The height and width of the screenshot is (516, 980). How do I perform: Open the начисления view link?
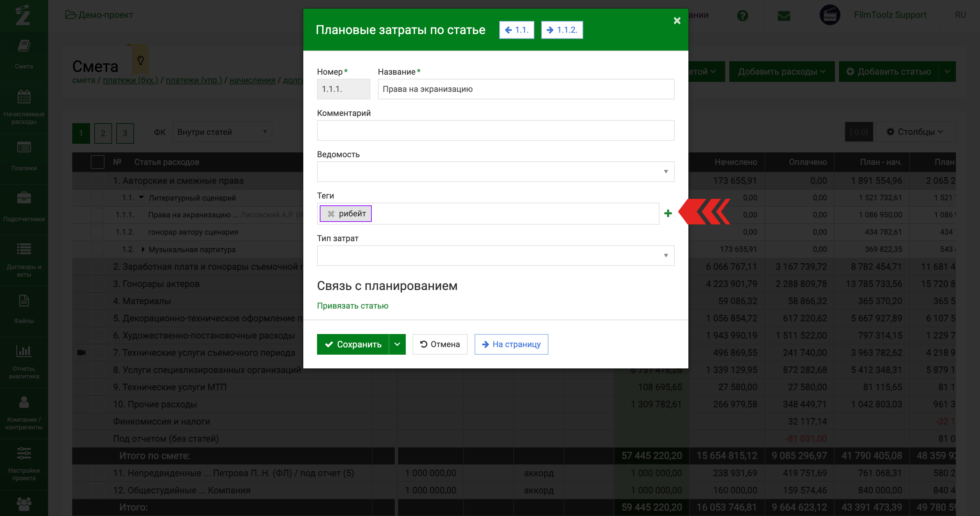coord(252,80)
